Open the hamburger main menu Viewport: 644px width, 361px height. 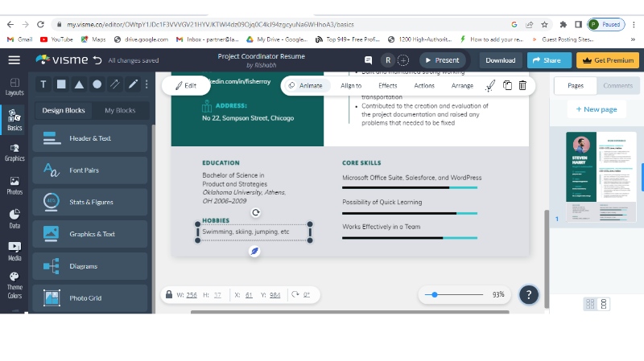pos(14,60)
